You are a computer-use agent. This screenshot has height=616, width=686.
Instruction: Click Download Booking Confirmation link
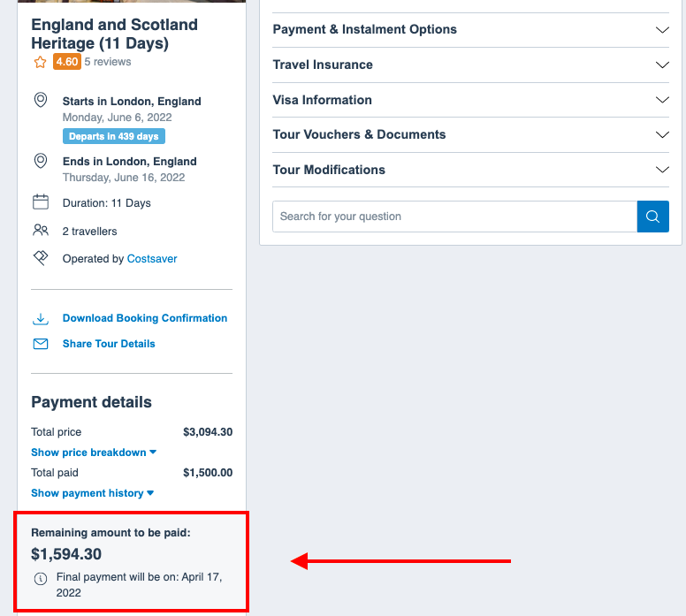pos(145,318)
